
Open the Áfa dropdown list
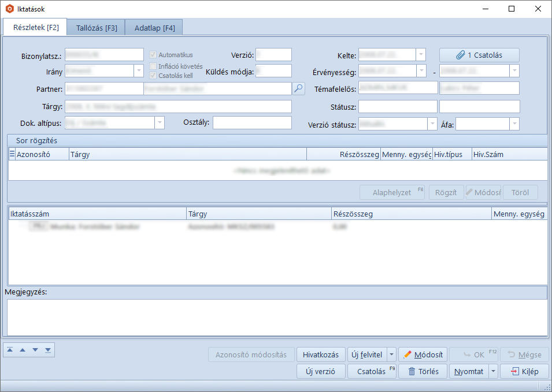[x=514, y=124]
